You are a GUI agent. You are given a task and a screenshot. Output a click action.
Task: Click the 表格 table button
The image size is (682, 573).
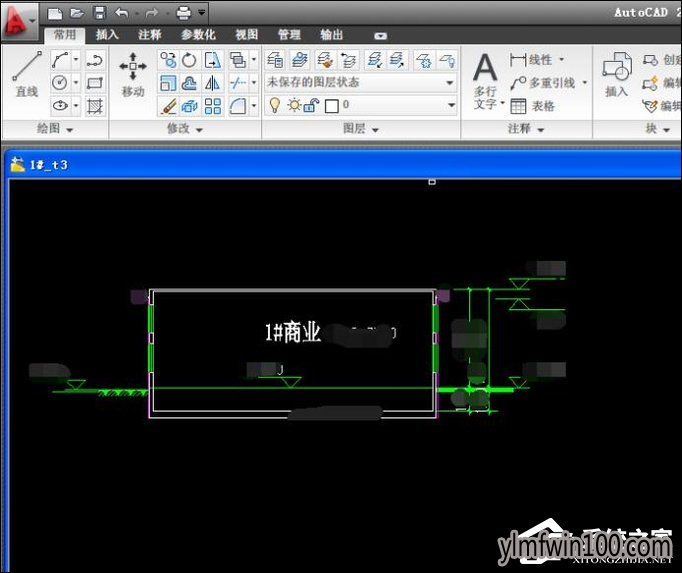click(533, 106)
